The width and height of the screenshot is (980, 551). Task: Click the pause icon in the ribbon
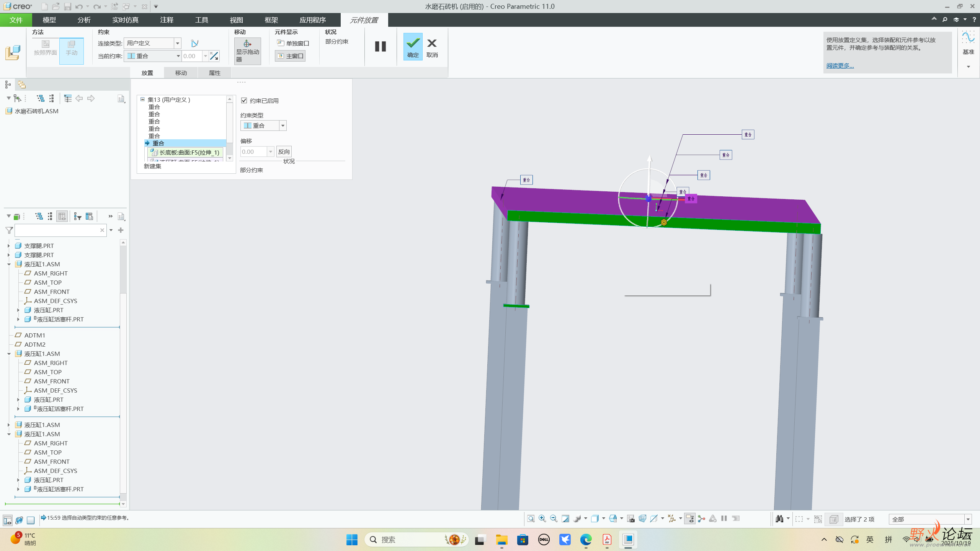[x=380, y=46]
